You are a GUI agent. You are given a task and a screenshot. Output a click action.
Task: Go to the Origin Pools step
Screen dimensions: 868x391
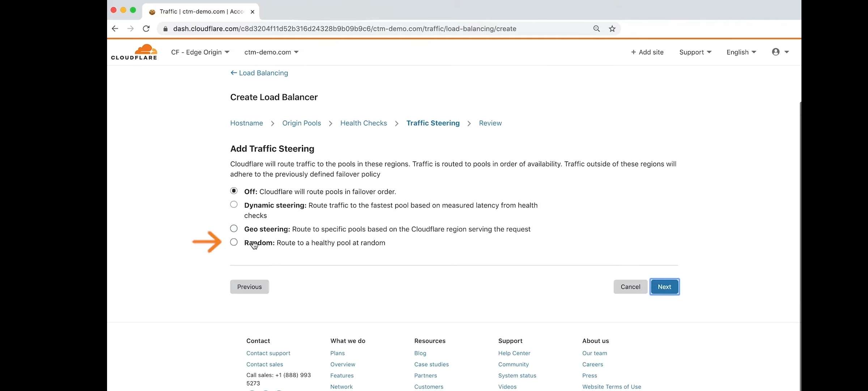pyautogui.click(x=301, y=123)
